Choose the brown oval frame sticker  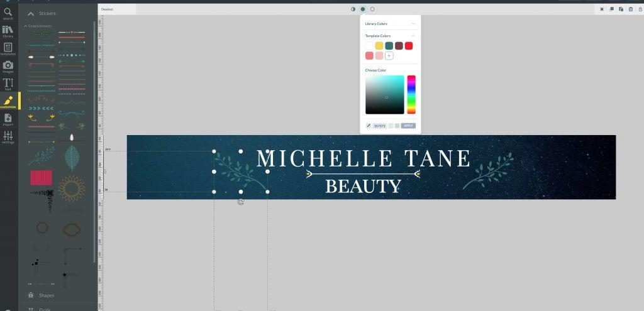pyautogui.click(x=72, y=229)
